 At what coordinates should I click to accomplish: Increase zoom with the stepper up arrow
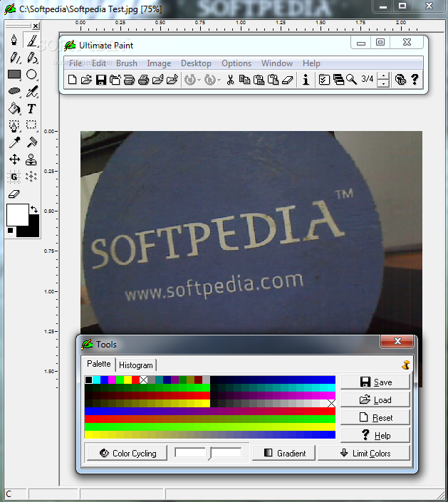[383, 76]
